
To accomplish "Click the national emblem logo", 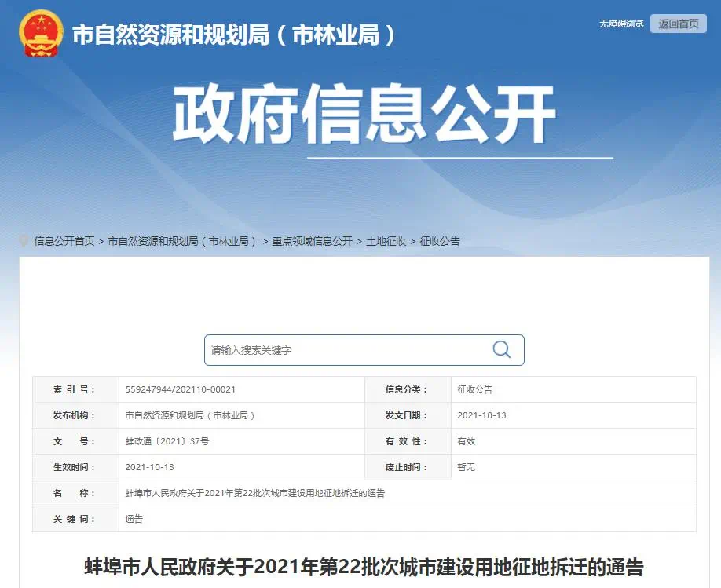I will coord(41,34).
